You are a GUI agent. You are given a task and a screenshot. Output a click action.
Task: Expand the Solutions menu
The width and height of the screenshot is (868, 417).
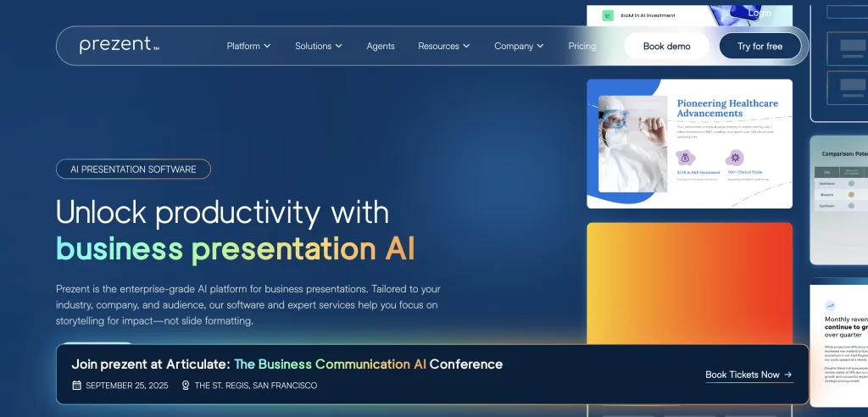(319, 46)
